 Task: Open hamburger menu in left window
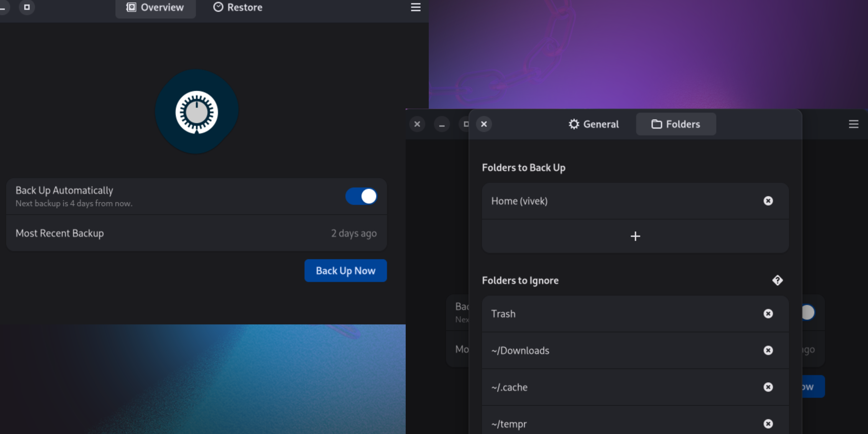(416, 7)
